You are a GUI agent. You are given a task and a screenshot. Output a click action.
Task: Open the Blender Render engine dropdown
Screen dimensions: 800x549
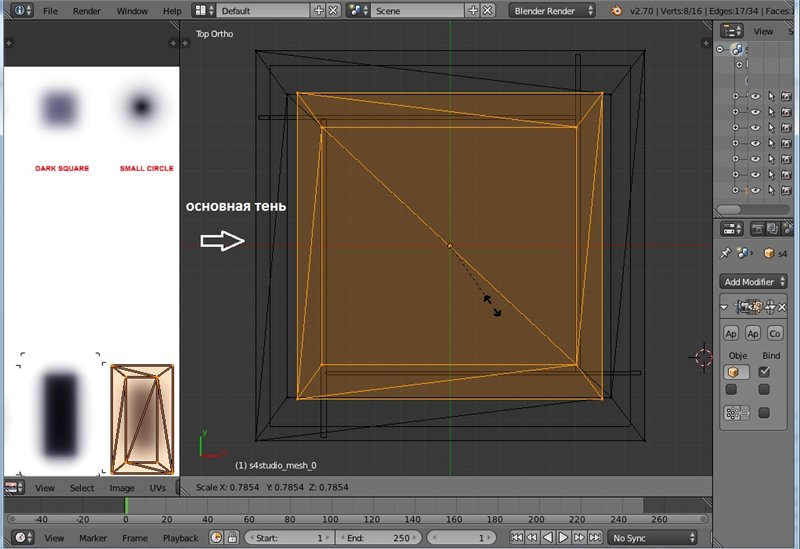click(551, 10)
